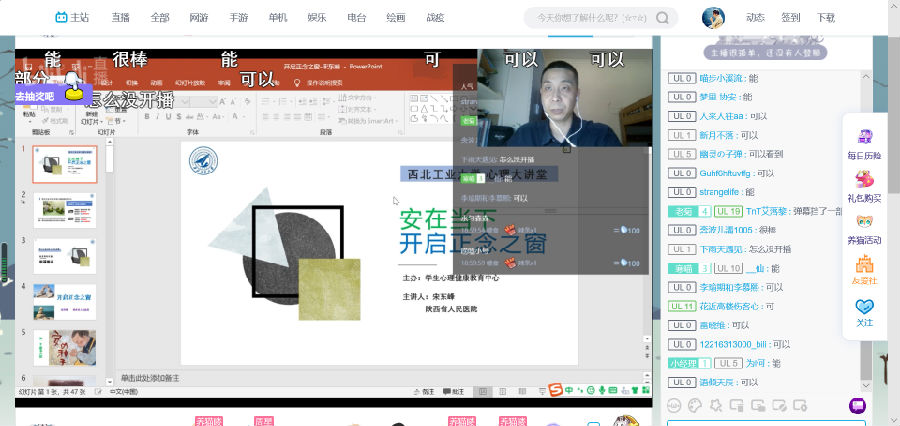Click username 花近高楼伤客心 in chat

click(x=730, y=306)
